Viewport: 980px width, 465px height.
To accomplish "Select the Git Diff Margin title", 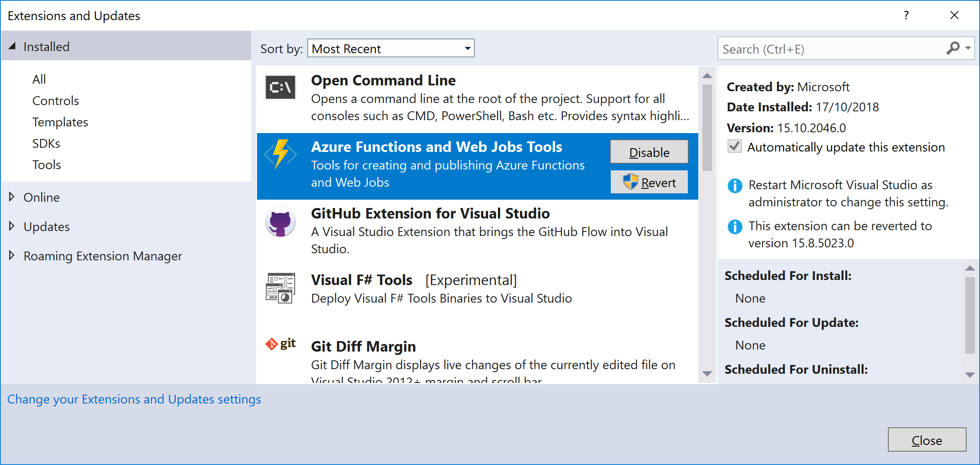I will coord(363,346).
